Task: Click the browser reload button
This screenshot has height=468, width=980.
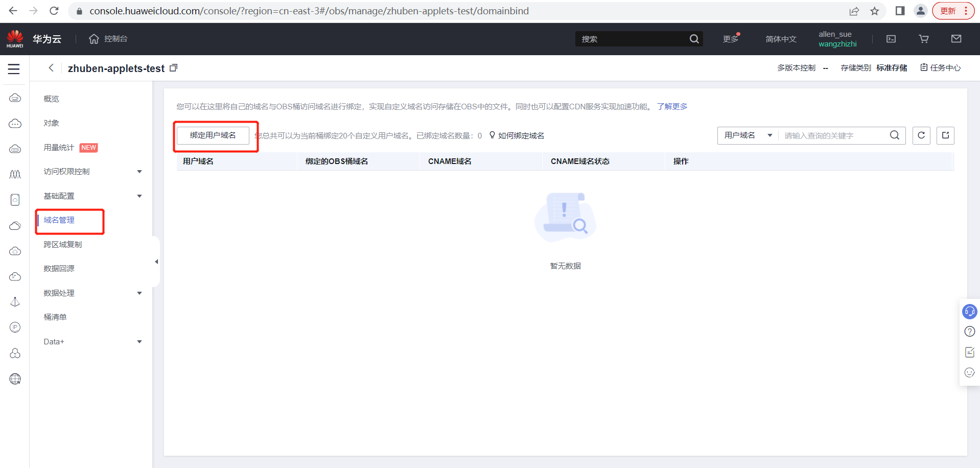Action: tap(54, 11)
